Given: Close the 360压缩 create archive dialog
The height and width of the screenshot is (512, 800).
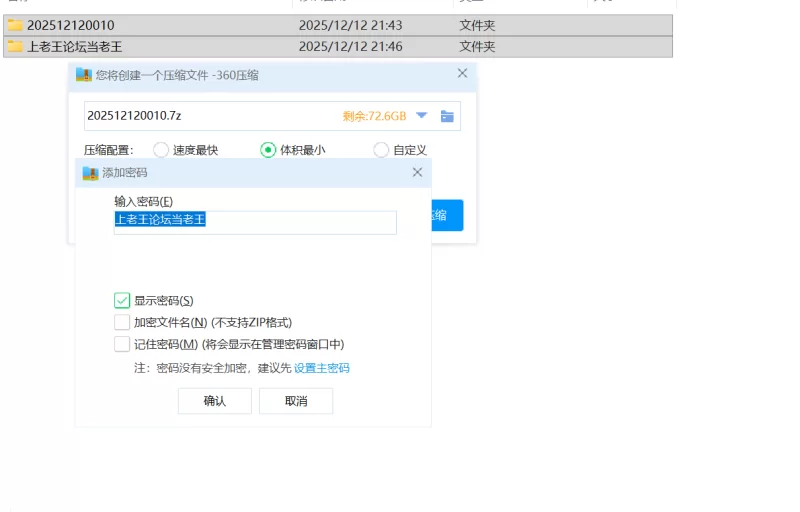Looking at the screenshot, I should 462,73.
